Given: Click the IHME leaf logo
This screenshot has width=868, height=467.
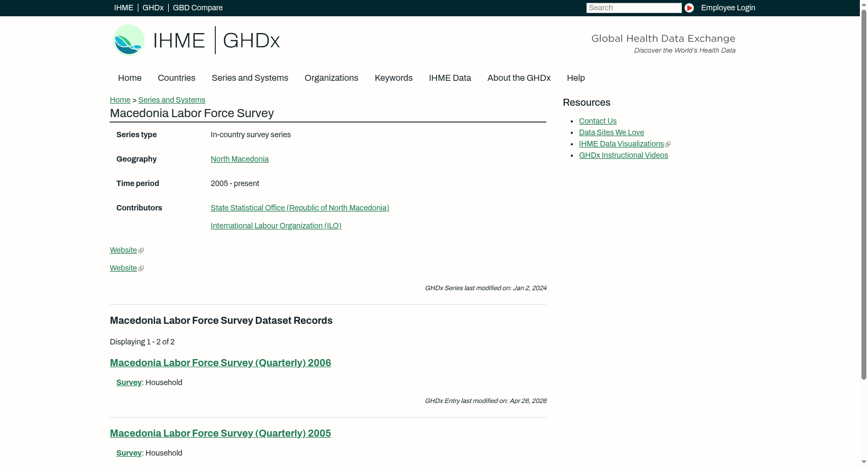Looking at the screenshot, I should 129,40.
